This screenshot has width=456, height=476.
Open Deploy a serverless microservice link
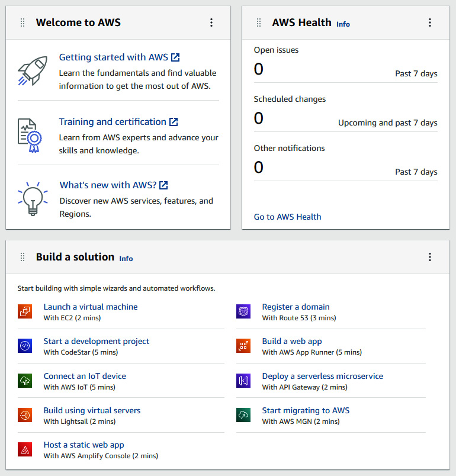pyautogui.click(x=322, y=376)
